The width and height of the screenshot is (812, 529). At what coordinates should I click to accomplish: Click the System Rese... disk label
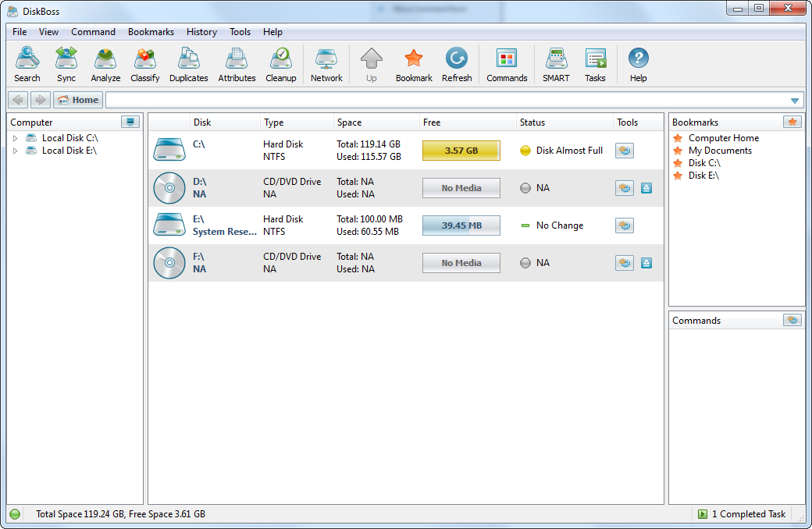click(x=224, y=232)
